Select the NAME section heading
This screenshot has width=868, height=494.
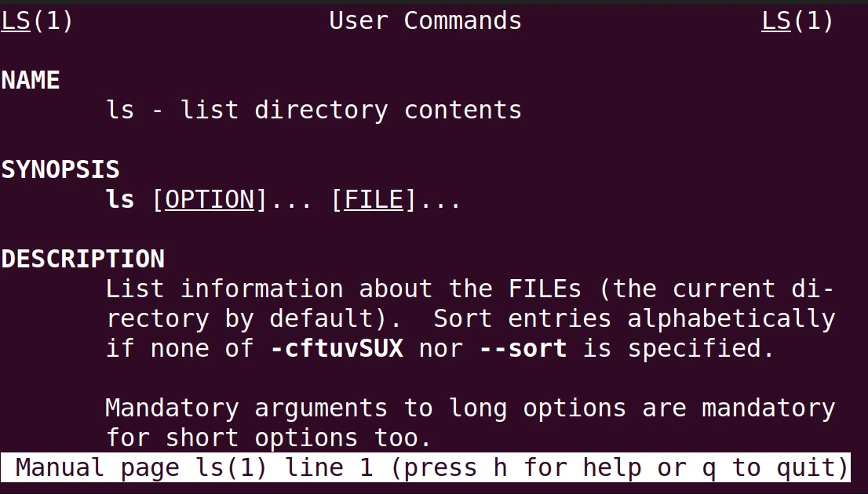pyautogui.click(x=31, y=81)
